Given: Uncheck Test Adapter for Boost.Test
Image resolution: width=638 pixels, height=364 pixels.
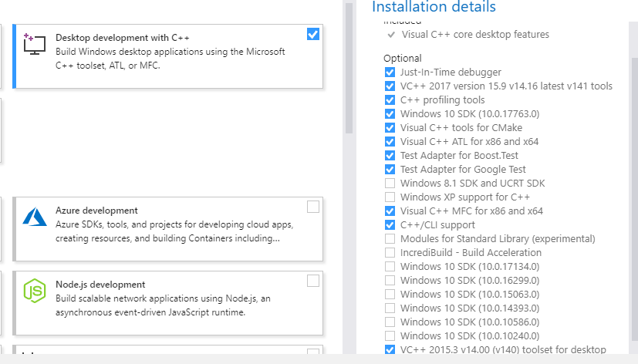Looking at the screenshot, I should [390, 155].
